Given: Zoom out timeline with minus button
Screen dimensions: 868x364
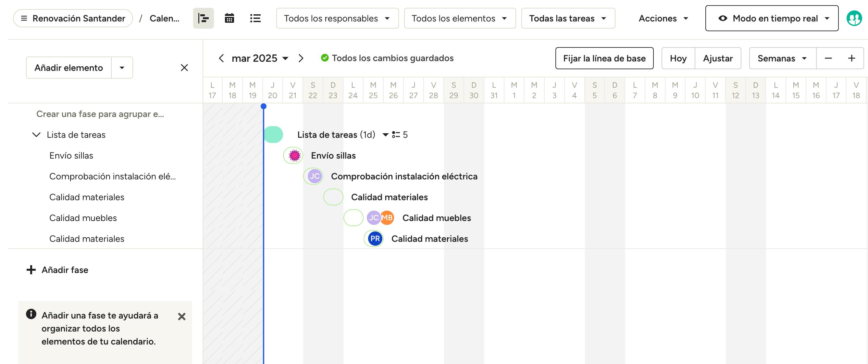Looking at the screenshot, I should click(x=828, y=58).
